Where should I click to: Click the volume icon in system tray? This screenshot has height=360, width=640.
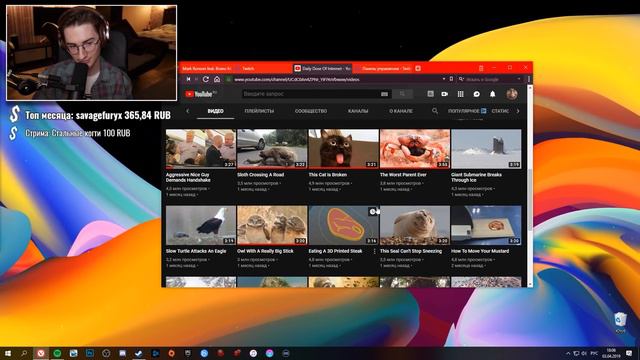(584, 353)
